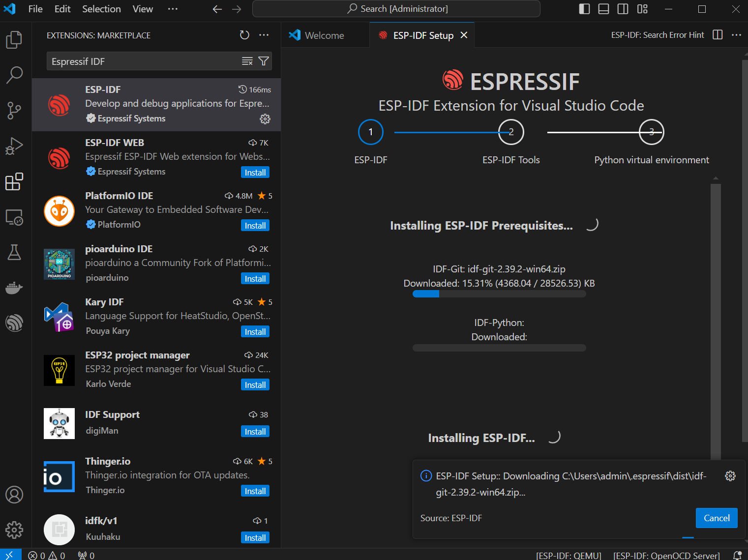
Task: Open the Selection menu
Action: tap(101, 9)
